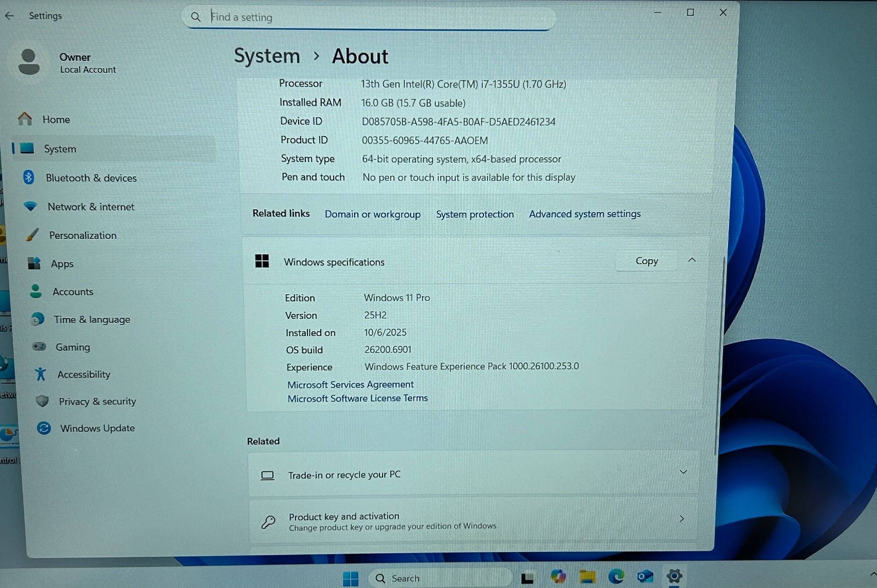Open the Start menu from the taskbar
The image size is (877, 588).
click(350, 578)
